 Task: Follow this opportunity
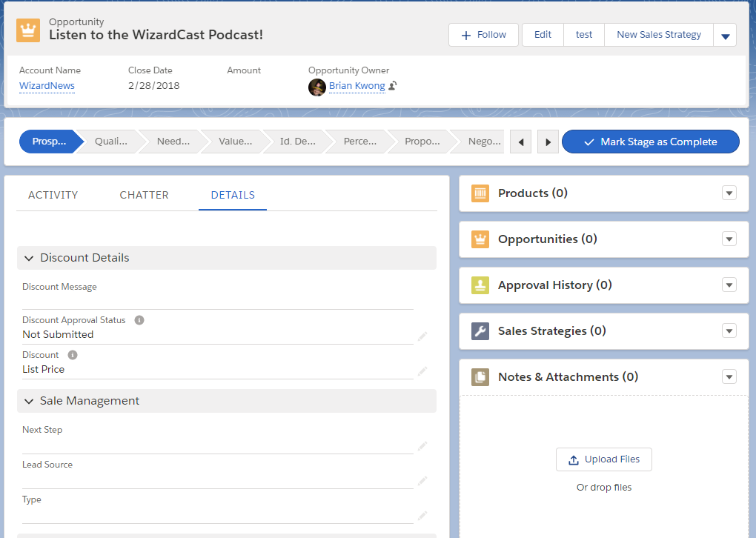point(483,35)
